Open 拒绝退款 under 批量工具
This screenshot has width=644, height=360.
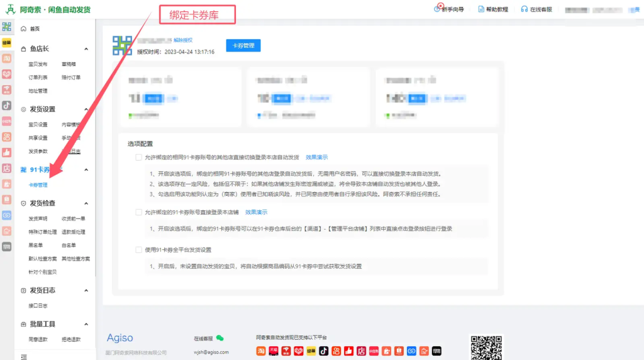[x=71, y=339]
